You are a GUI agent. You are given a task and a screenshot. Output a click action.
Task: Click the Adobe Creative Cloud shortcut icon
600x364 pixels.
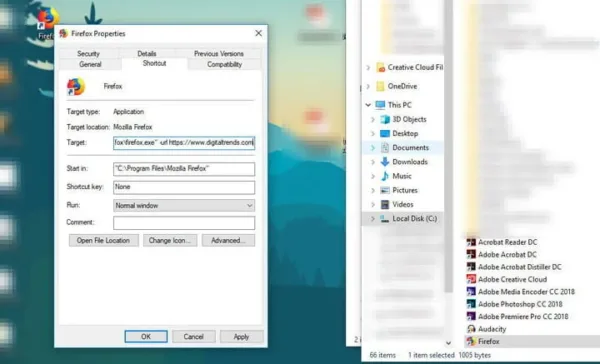click(471, 279)
